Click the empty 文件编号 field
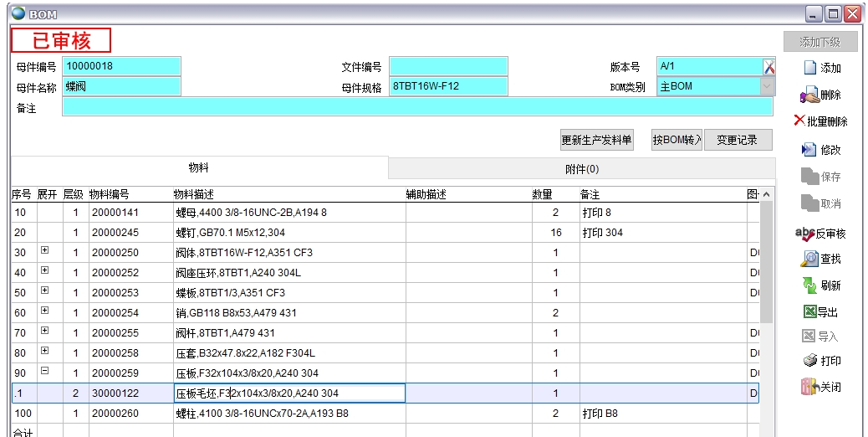 click(x=448, y=66)
